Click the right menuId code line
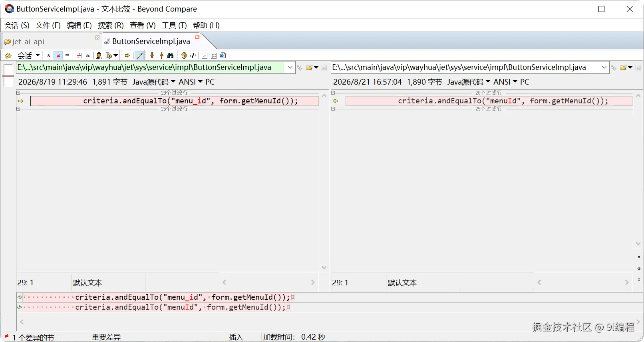Screen dimensions: 644x342 click(x=489, y=101)
